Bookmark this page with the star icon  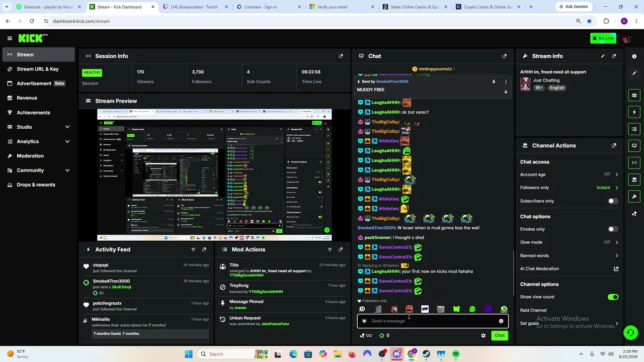pos(589,21)
